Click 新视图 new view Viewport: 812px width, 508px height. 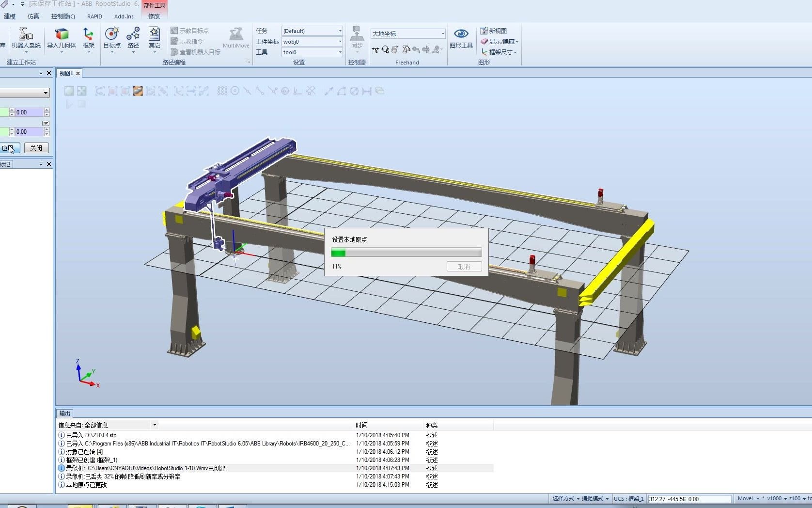(494, 31)
